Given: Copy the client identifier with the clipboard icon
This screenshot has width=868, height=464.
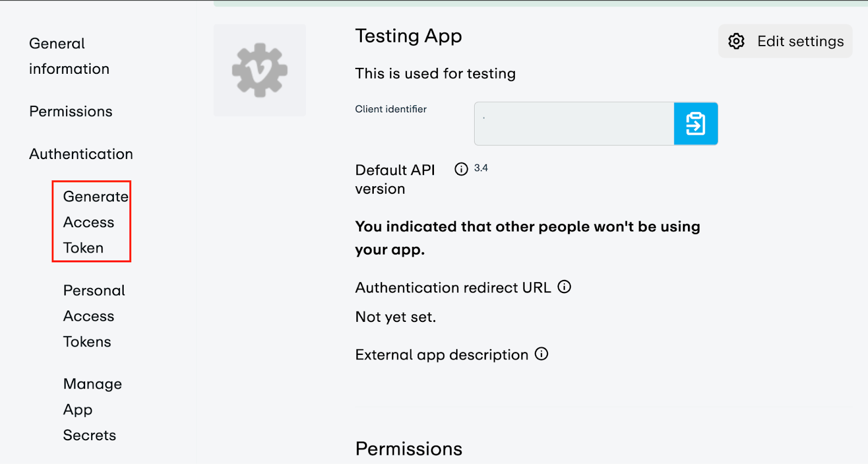Looking at the screenshot, I should (695, 124).
